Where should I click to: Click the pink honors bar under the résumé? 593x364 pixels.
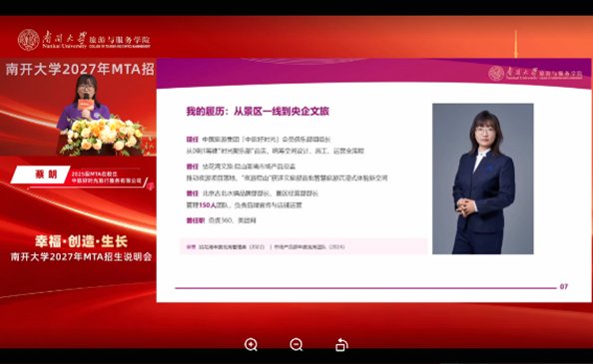[x=304, y=246]
